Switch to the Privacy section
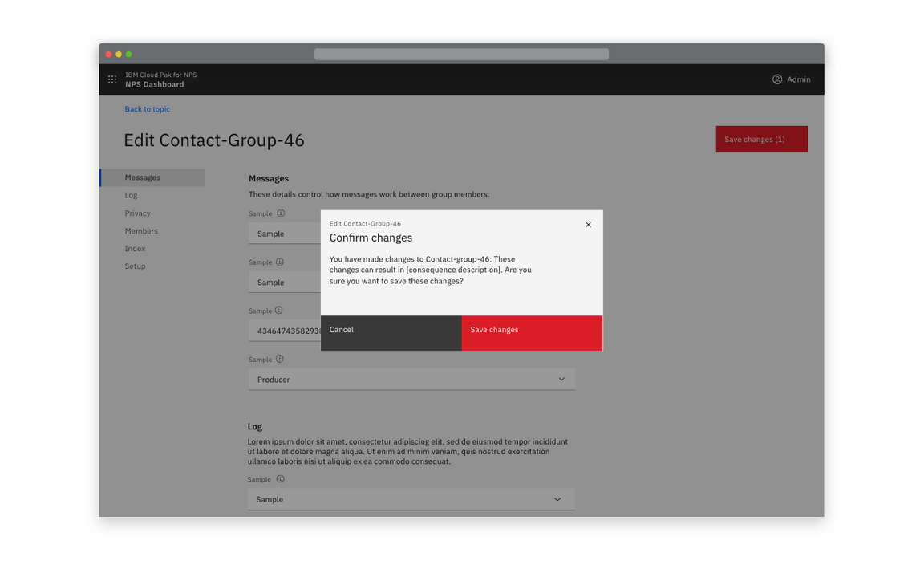The height and width of the screenshot is (561, 924). pyautogui.click(x=137, y=213)
